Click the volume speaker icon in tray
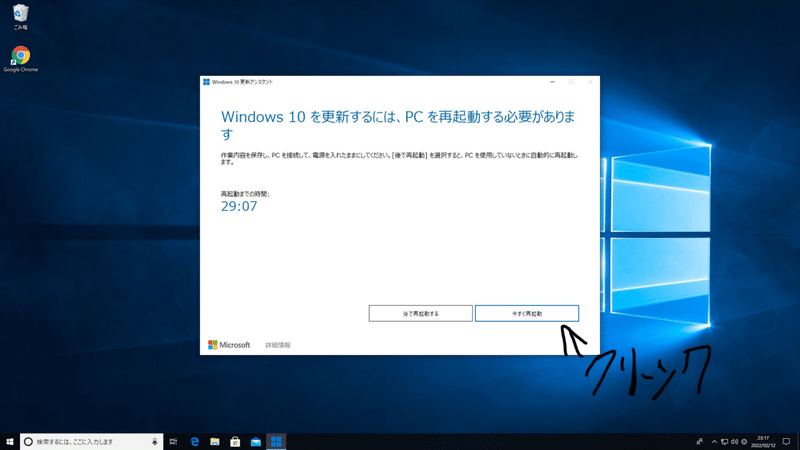Screen dimensions: 800x450 click(734, 442)
